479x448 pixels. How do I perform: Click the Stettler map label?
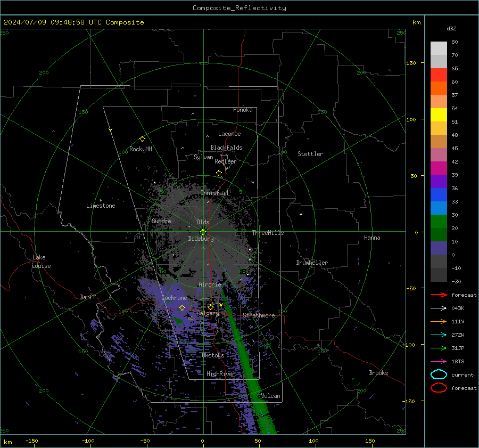[x=310, y=154]
